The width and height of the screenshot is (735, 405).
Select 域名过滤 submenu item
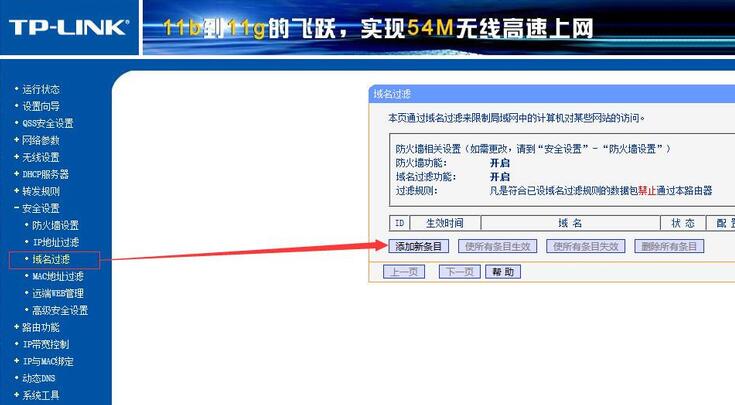click(51, 260)
